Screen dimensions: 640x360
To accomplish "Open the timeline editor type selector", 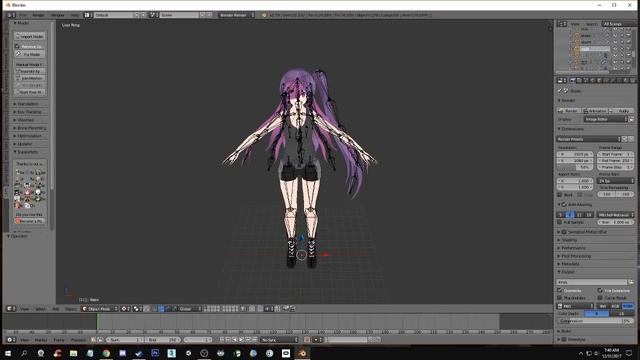I will [11, 340].
